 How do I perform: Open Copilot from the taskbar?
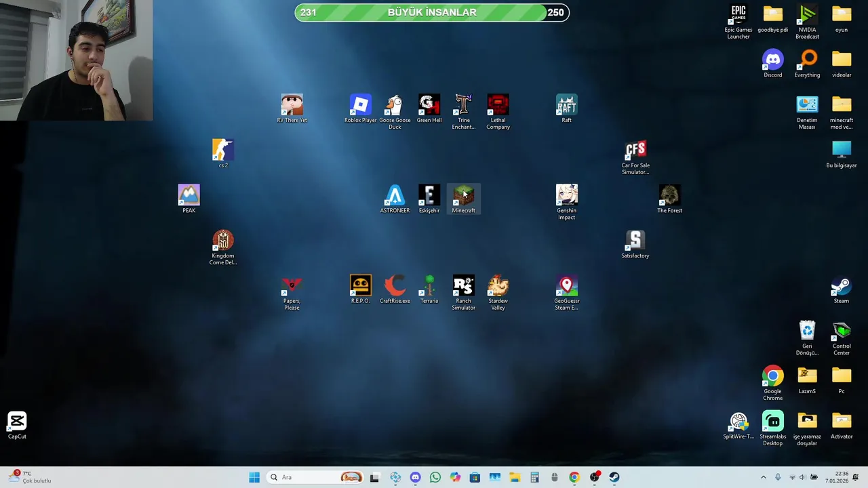pyautogui.click(x=455, y=477)
